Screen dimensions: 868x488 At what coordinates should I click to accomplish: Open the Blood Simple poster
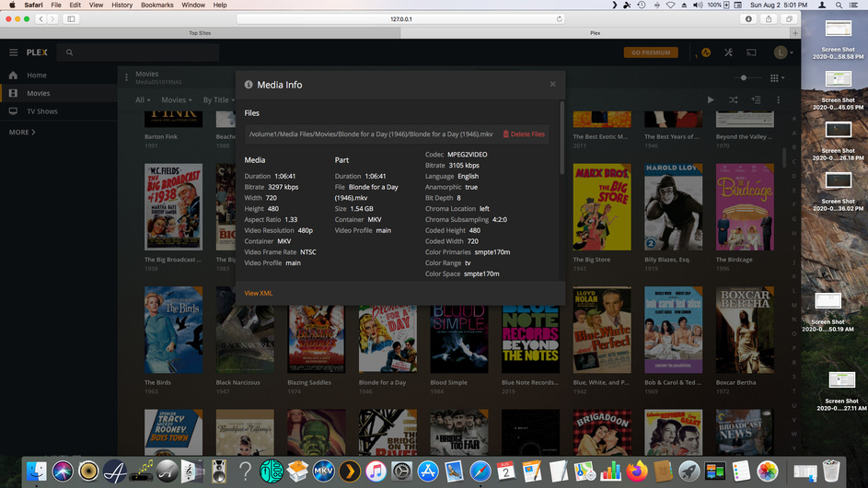[x=459, y=338]
